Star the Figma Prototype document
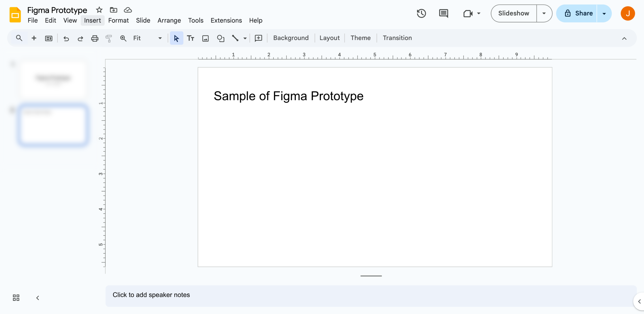 tap(99, 10)
